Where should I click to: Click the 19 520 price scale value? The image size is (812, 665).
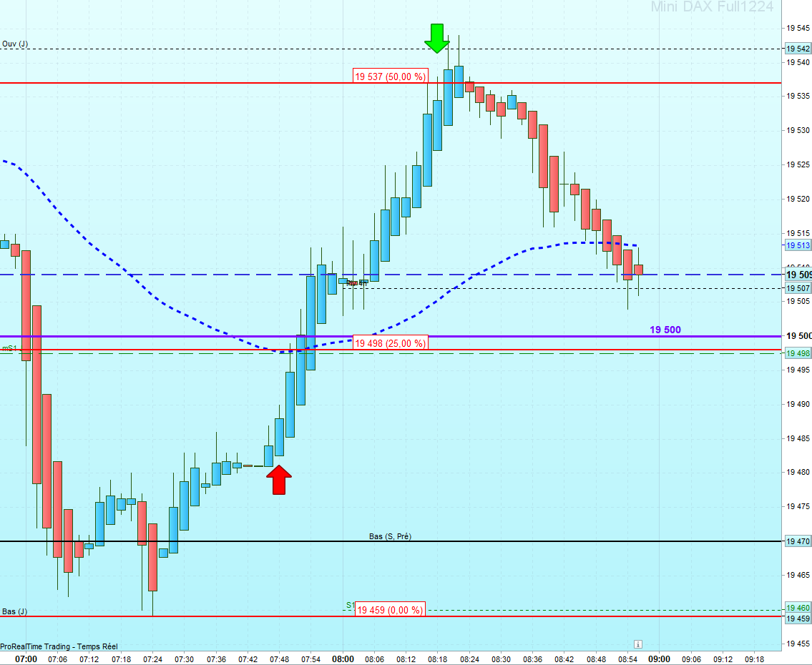[798, 199]
